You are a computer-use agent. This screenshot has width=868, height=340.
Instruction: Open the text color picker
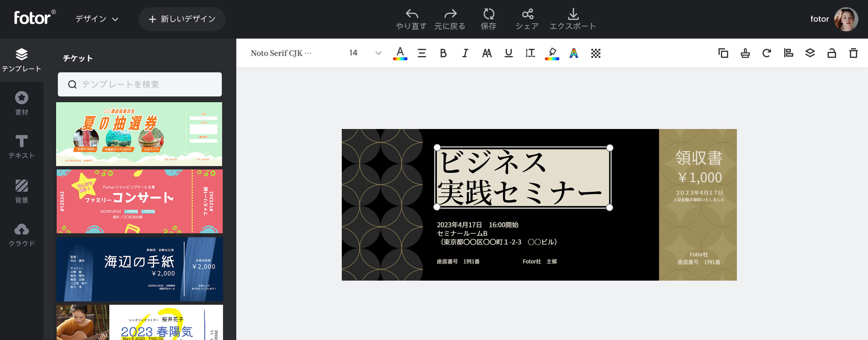point(400,53)
